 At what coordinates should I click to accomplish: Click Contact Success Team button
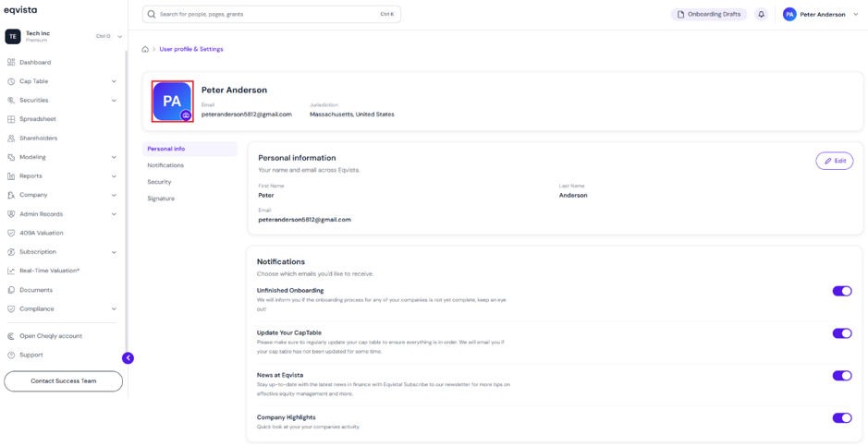click(63, 381)
